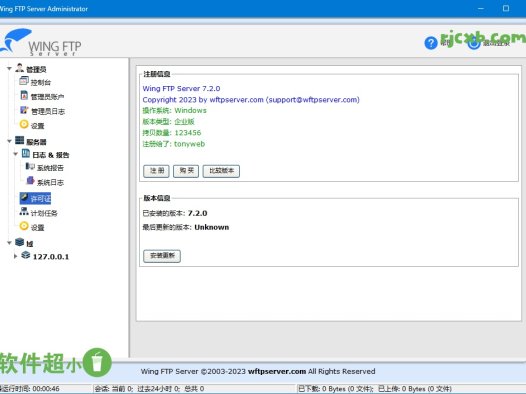
Task: Open 系统日志 in the tree
Action: point(50,182)
